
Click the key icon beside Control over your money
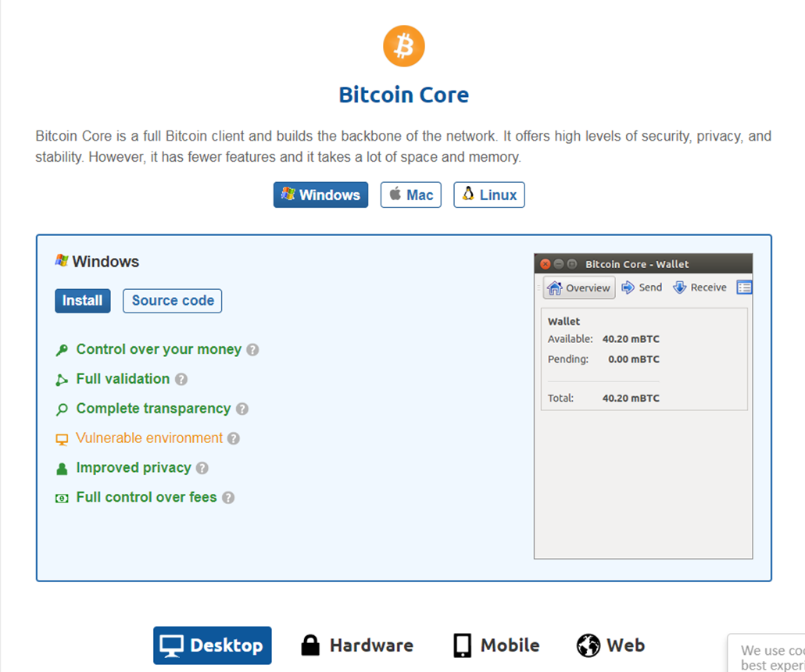pos(62,350)
